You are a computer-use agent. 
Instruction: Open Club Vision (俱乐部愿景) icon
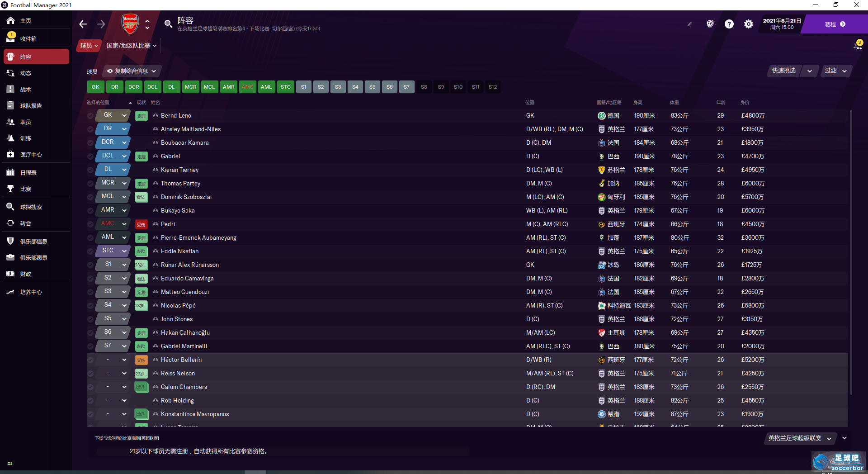[x=10, y=257]
